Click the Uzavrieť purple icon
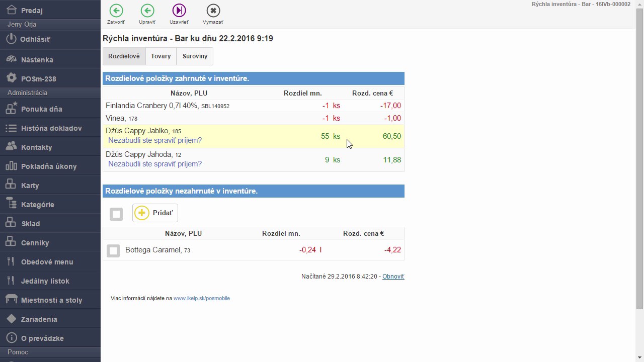The width and height of the screenshot is (644, 362). (x=179, y=11)
